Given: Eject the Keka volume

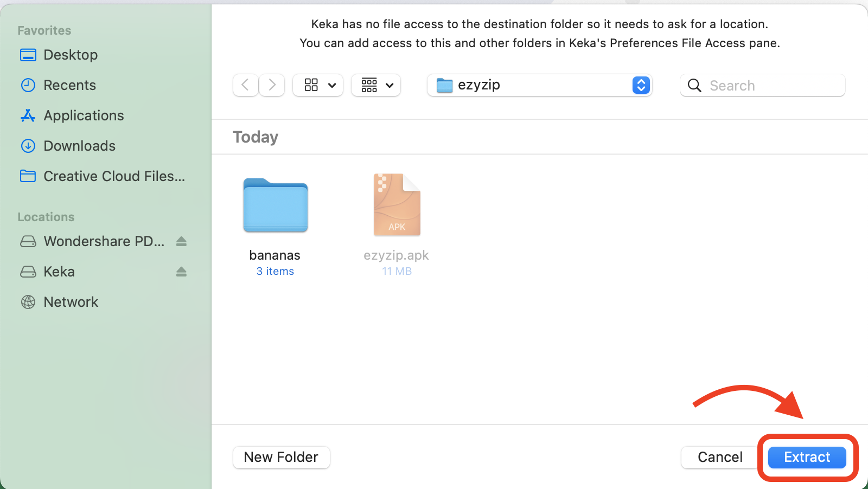Looking at the screenshot, I should tap(182, 272).
